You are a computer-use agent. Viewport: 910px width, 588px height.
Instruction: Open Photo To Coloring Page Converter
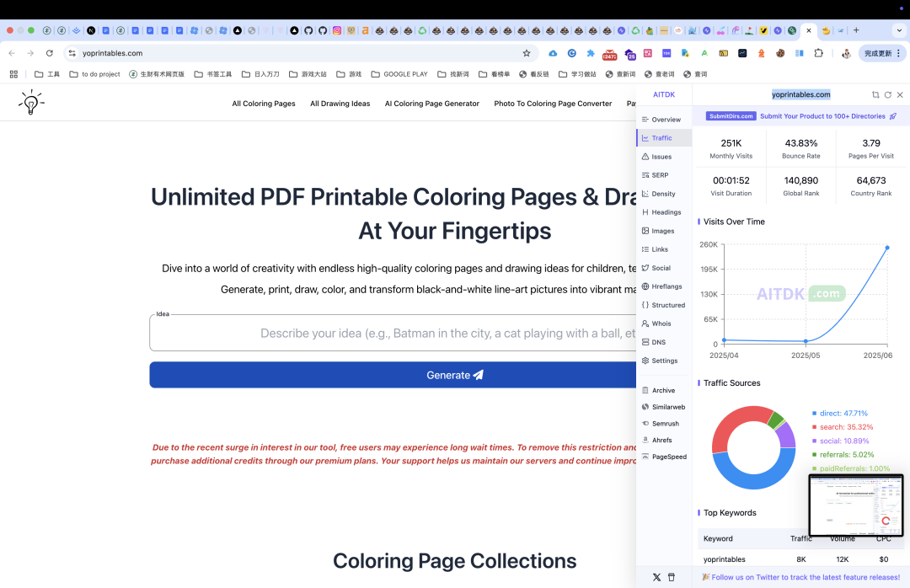553,104
